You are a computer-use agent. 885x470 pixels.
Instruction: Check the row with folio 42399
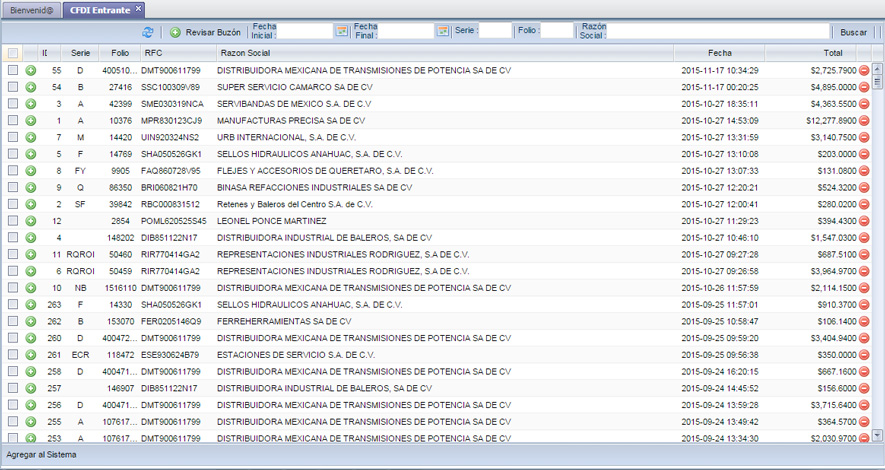(13, 103)
